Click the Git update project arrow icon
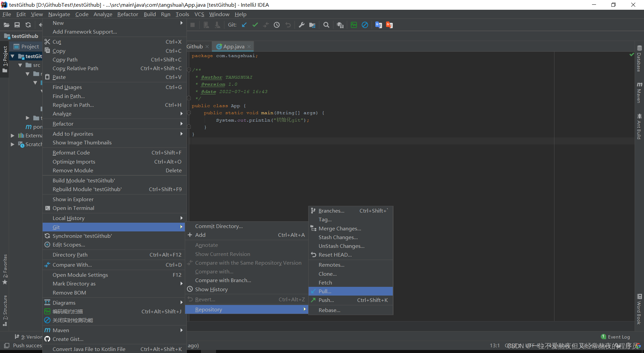The image size is (644, 353). point(244,25)
